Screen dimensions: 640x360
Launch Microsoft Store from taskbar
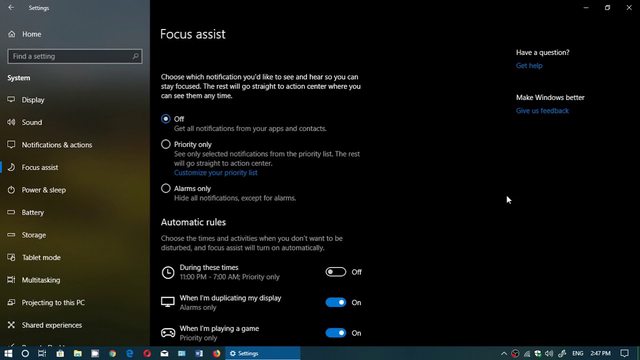tap(60, 353)
